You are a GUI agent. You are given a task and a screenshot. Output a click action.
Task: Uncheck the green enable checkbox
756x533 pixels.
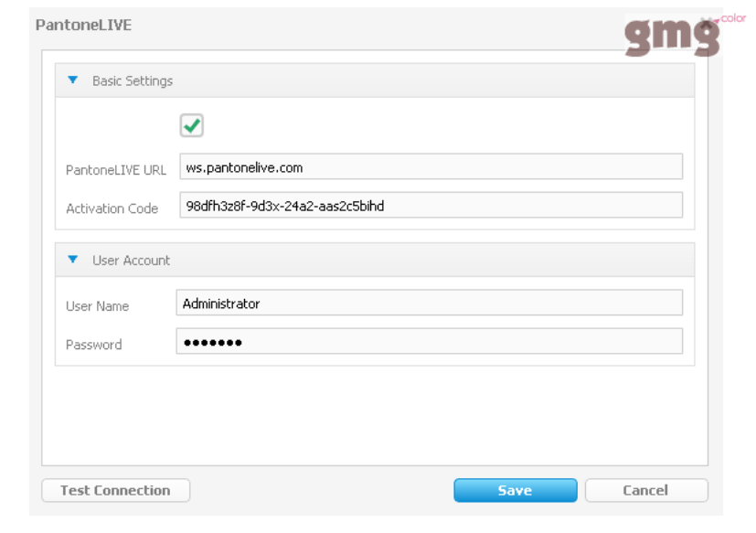(x=191, y=125)
